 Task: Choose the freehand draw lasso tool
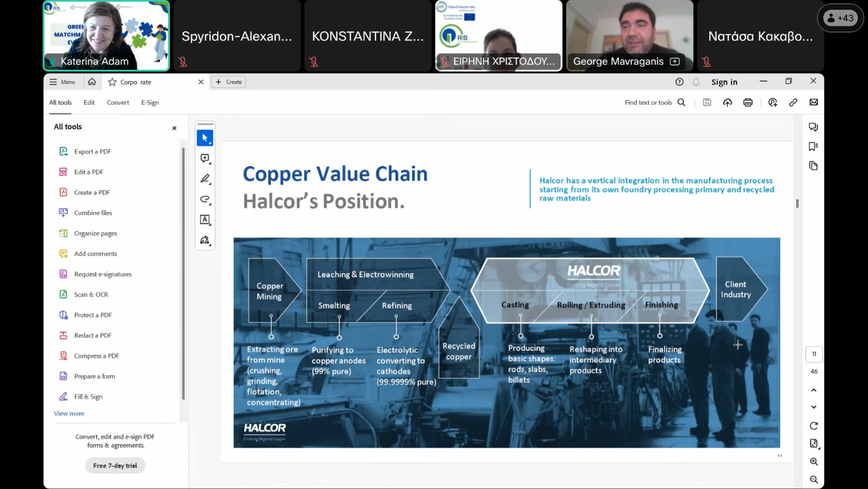pyautogui.click(x=205, y=199)
